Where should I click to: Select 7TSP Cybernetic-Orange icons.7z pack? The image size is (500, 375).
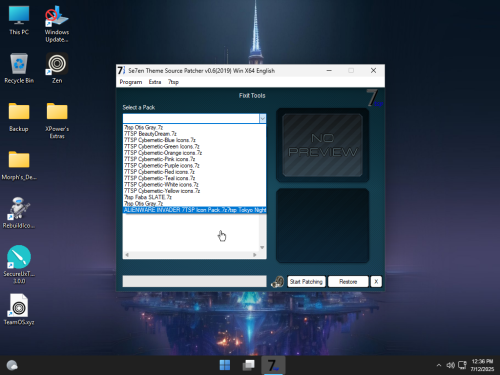pos(195,153)
